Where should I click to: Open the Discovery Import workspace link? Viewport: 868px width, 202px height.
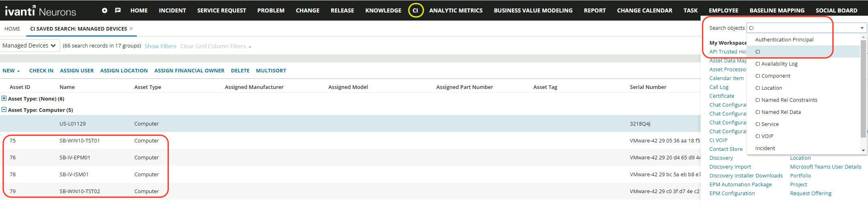(730, 167)
